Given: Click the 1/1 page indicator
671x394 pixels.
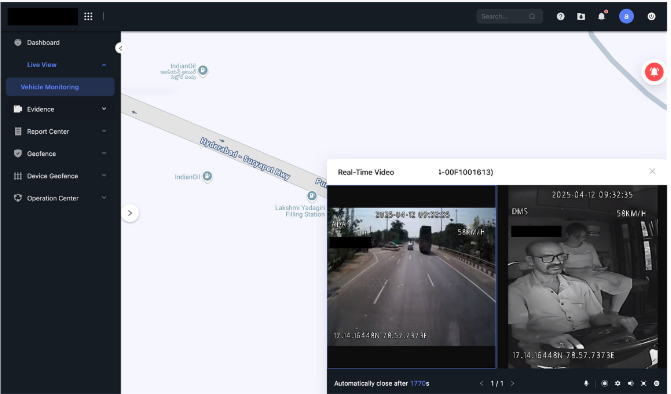Looking at the screenshot, I should (x=497, y=383).
